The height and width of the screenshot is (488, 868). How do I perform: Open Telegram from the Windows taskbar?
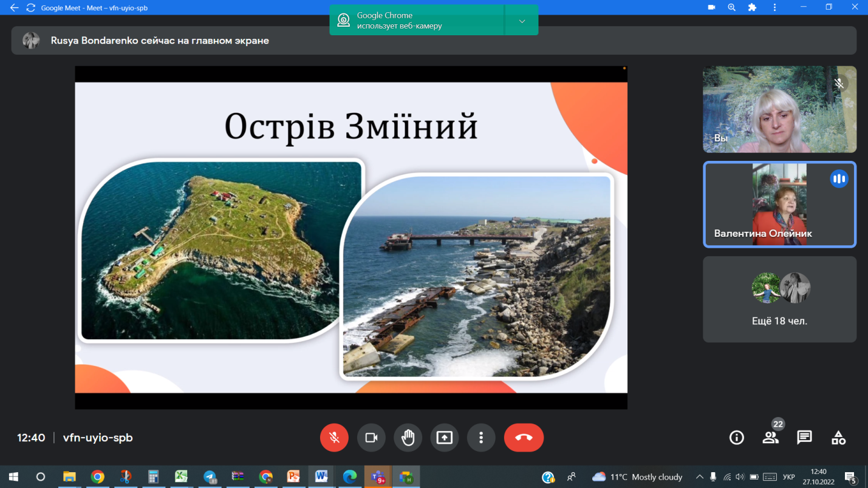(x=210, y=477)
